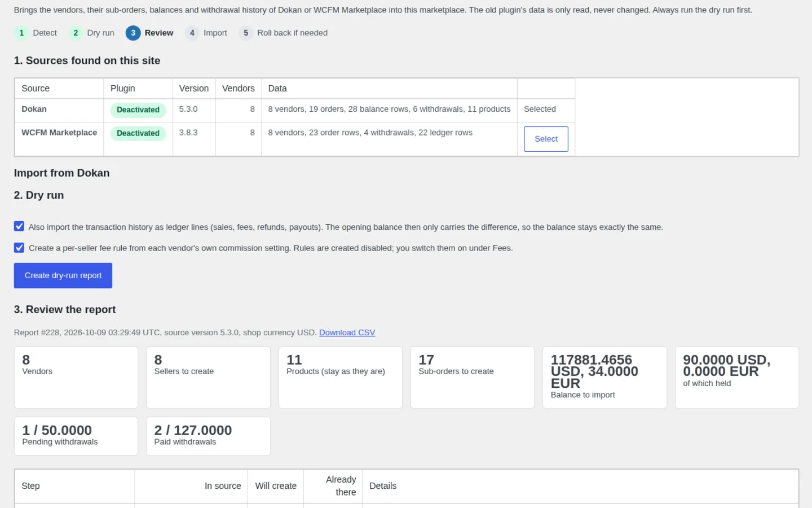Go to step 2 Dry run
This screenshot has height=508, width=812.
tap(92, 33)
